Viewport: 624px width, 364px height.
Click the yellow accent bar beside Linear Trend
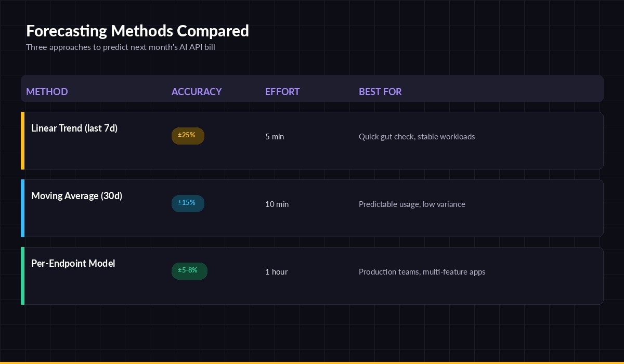coord(23,140)
